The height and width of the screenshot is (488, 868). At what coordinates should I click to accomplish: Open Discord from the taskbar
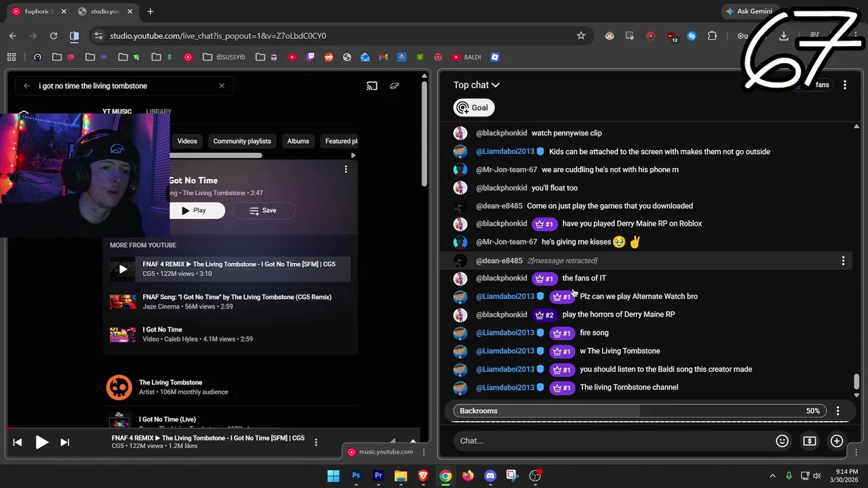[490, 476]
